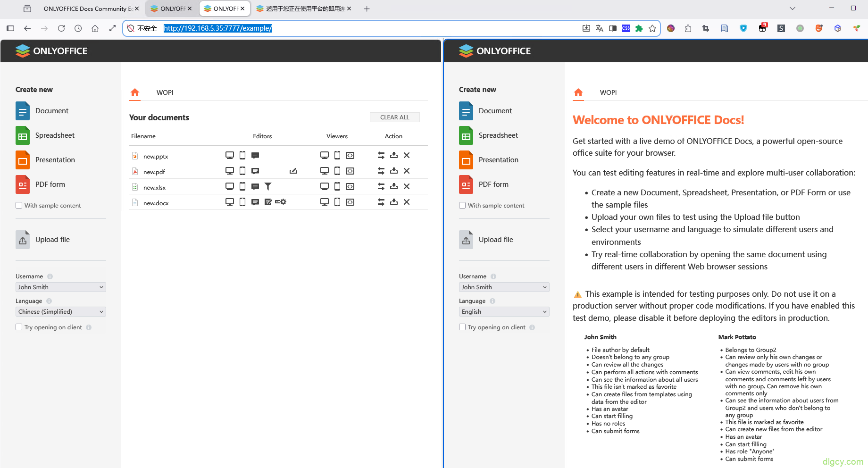Open new.xlsx editor in comment mode
Viewport: 868px width, 468px height.
pos(255,186)
